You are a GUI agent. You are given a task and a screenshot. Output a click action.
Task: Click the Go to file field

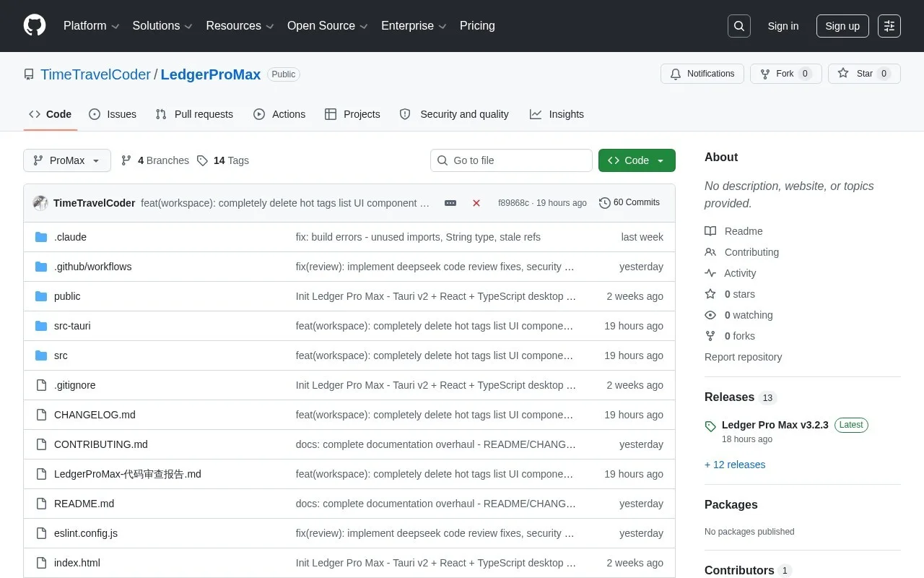[511, 160]
